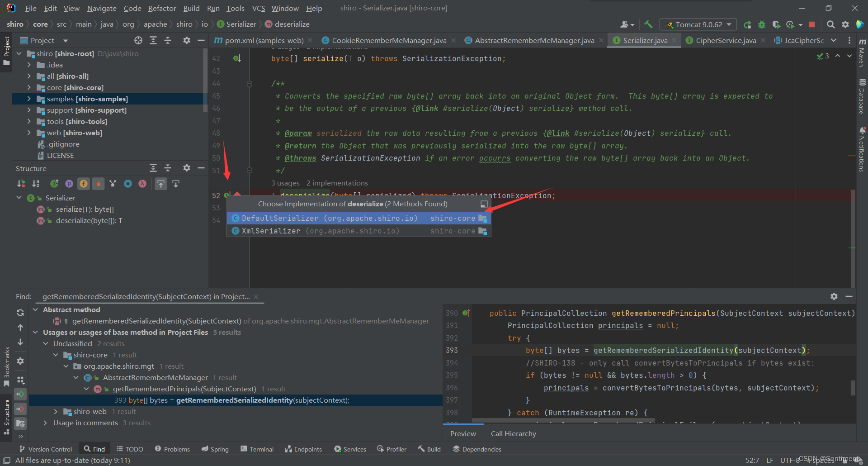Start debugging with the green bug icon
This screenshot has width=868, height=466.
tap(762, 24)
